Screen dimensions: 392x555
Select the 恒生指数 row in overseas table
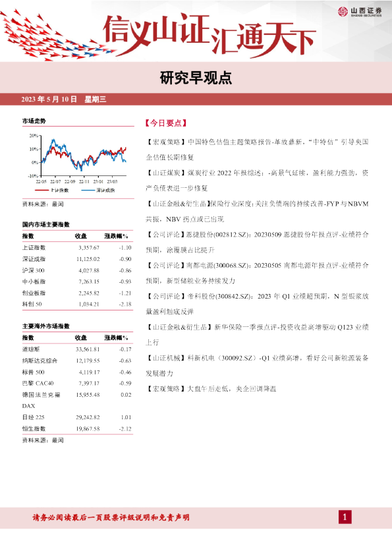click(77, 428)
